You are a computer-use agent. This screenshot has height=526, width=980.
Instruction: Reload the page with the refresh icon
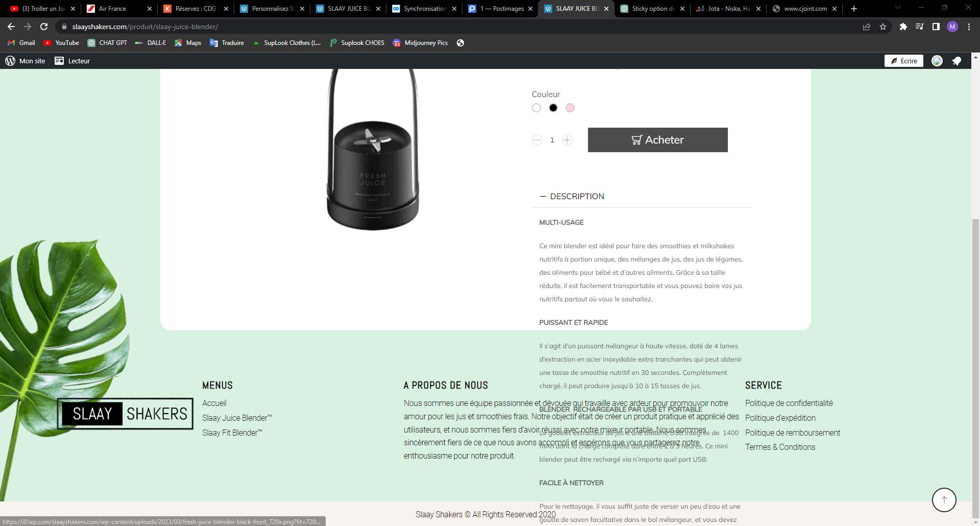click(44, 27)
